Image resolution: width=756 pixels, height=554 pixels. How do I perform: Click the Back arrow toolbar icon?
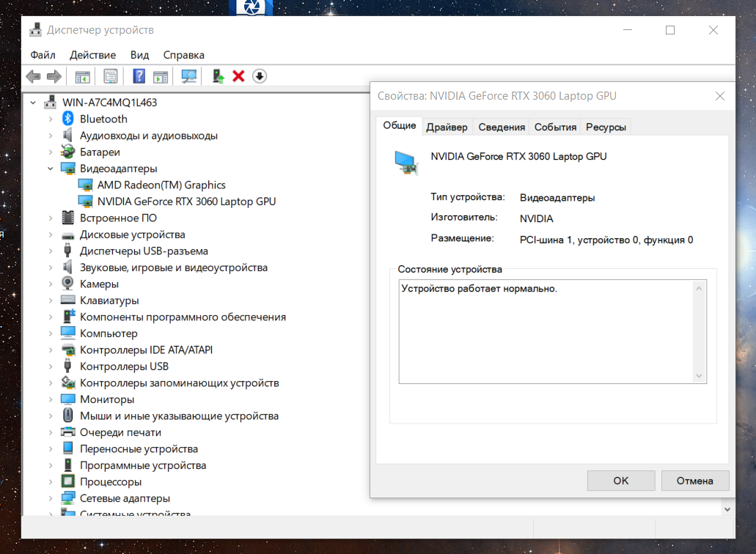tap(33, 76)
